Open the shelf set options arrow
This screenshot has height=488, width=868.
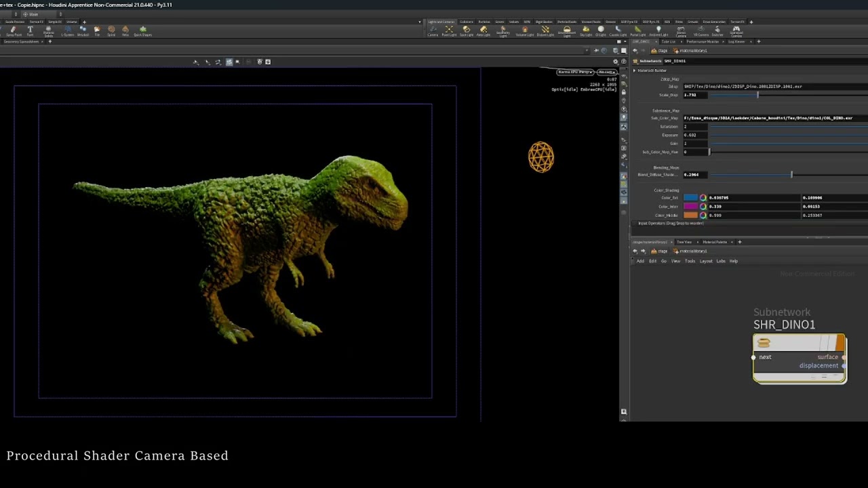tap(420, 22)
